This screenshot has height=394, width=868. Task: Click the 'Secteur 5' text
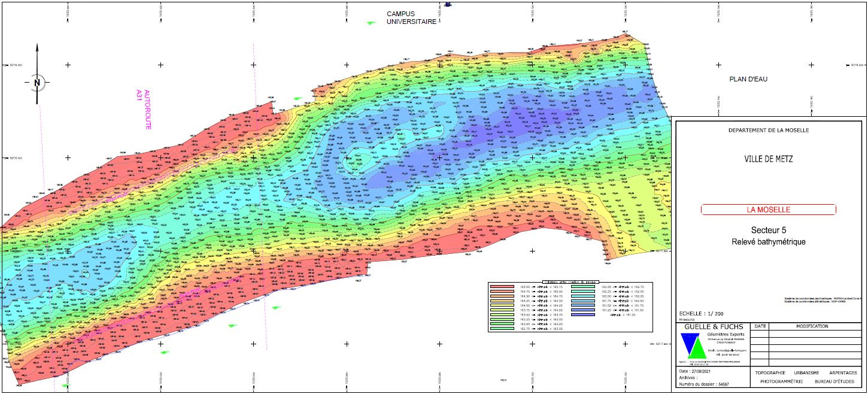click(x=768, y=231)
